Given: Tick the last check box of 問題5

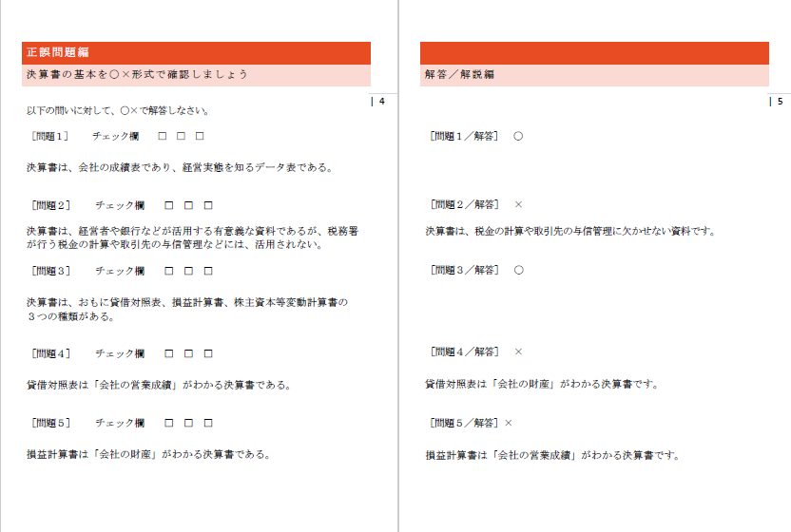Looking at the screenshot, I should click(x=208, y=423).
